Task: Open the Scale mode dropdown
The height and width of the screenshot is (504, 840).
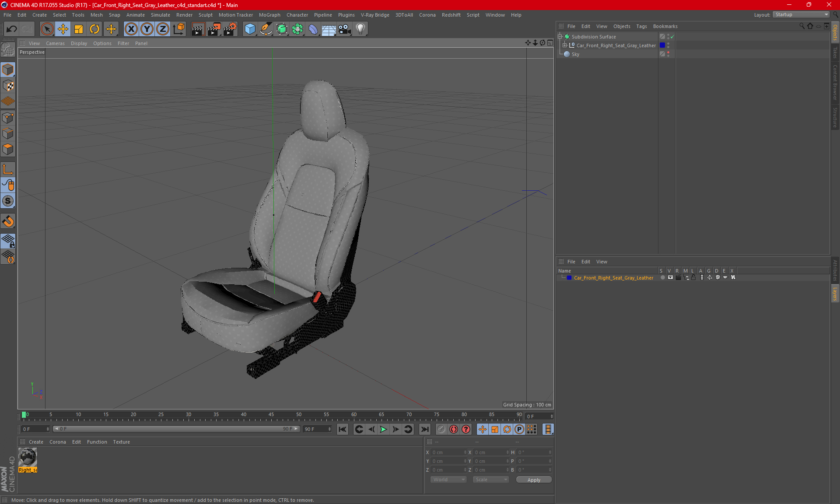Action: [x=491, y=479]
